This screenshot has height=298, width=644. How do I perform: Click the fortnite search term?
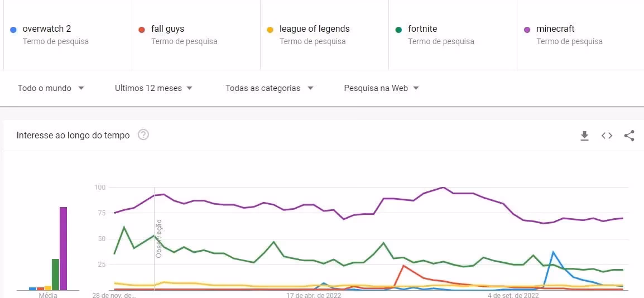pyautogui.click(x=422, y=29)
